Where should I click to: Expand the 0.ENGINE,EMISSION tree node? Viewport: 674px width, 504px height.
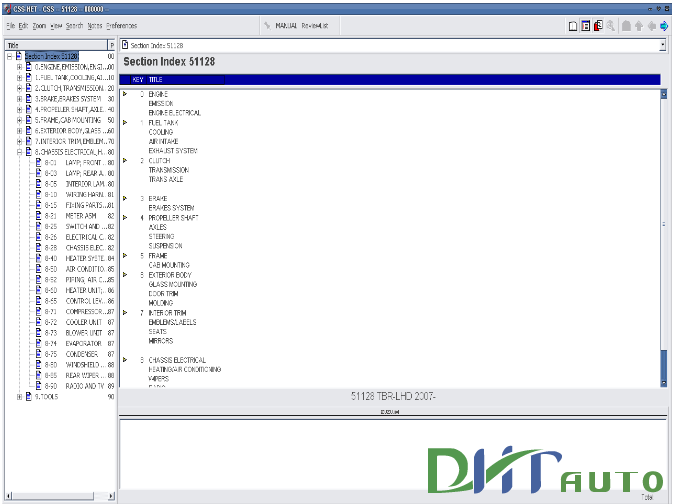pos(19,67)
